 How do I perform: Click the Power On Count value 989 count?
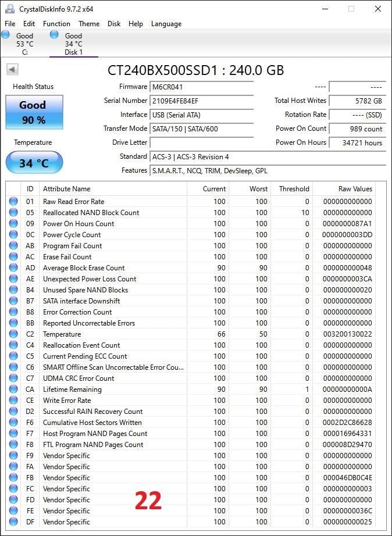(x=358, y=129)
